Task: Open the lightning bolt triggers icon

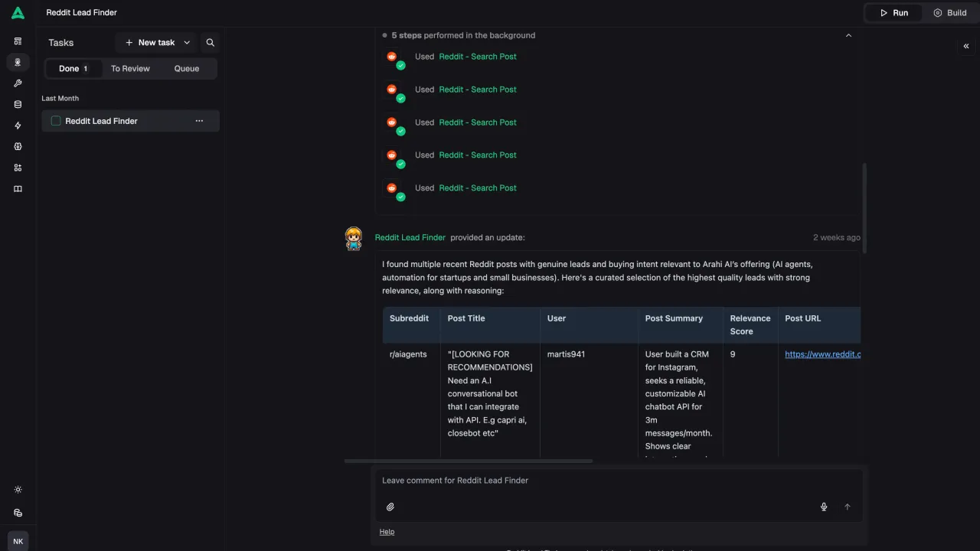Action: pyautogui.click(x=18, y=126)
